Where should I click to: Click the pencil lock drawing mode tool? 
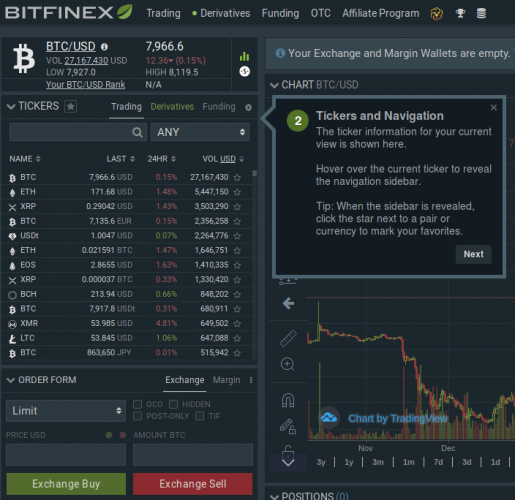288,426
